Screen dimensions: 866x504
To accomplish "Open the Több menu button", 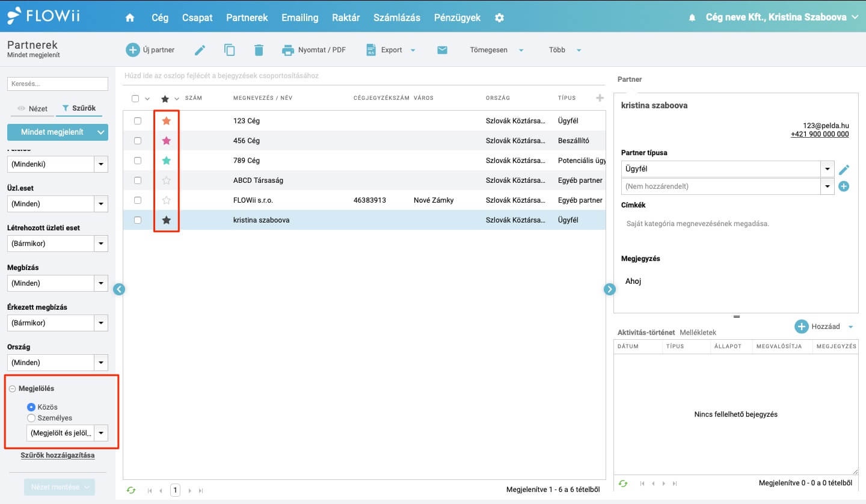I will tap(565, 50).
